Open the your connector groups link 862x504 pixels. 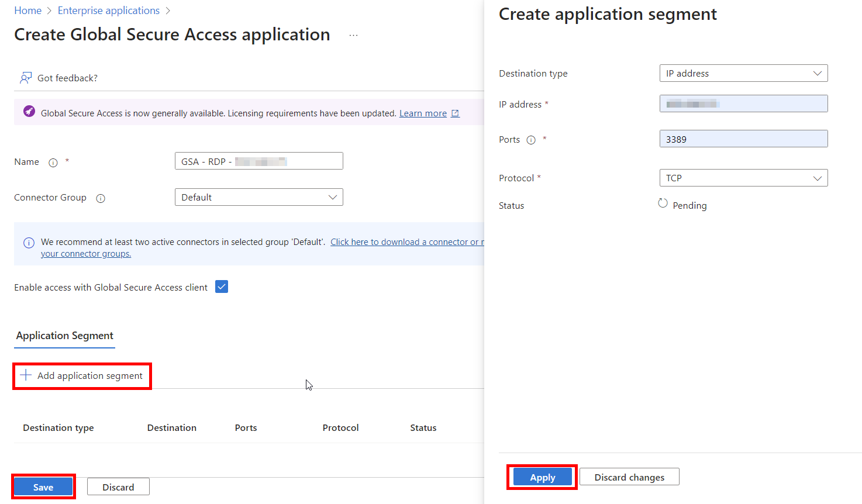pos(86,254)
